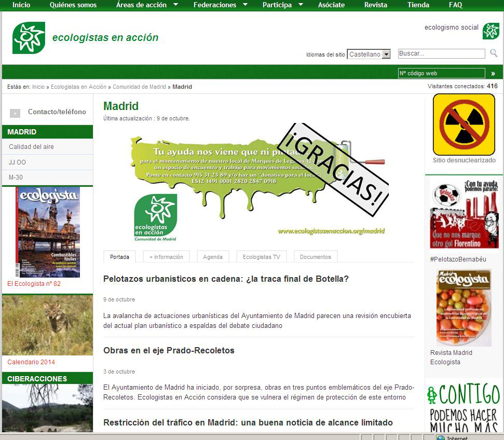Click the ecologista magazine cover thumbnail
Screen dimensions: 504x440
click(x=48, y=232)
